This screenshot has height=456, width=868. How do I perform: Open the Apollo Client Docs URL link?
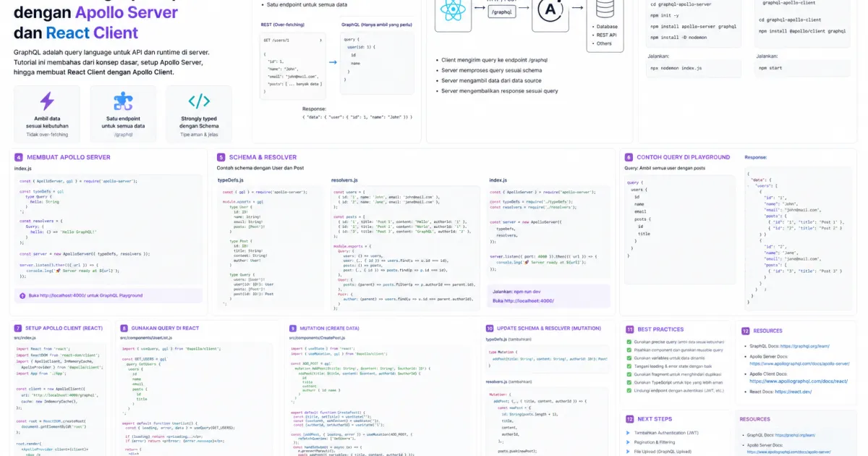[799, 381]
